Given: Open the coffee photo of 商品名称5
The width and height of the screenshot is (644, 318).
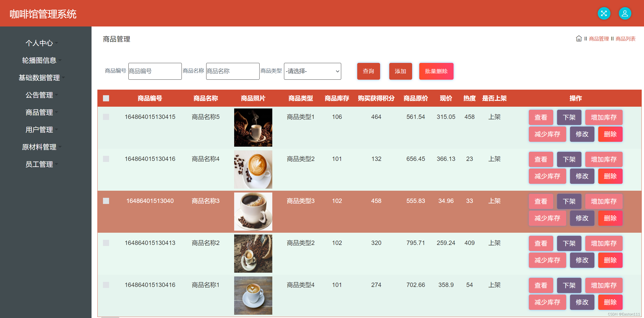Looking at the screenshot, I should tap(253, 128).
